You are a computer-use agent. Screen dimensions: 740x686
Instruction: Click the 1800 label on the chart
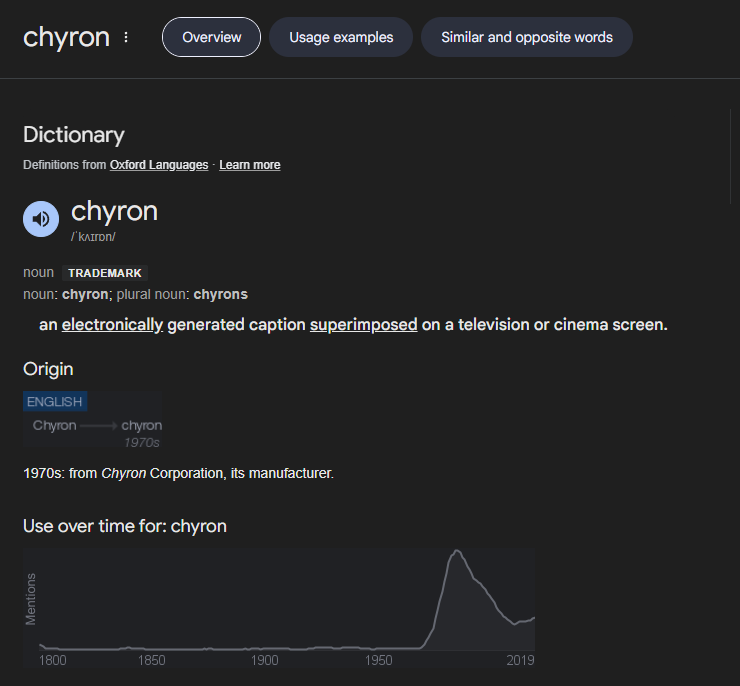(51, 660)
